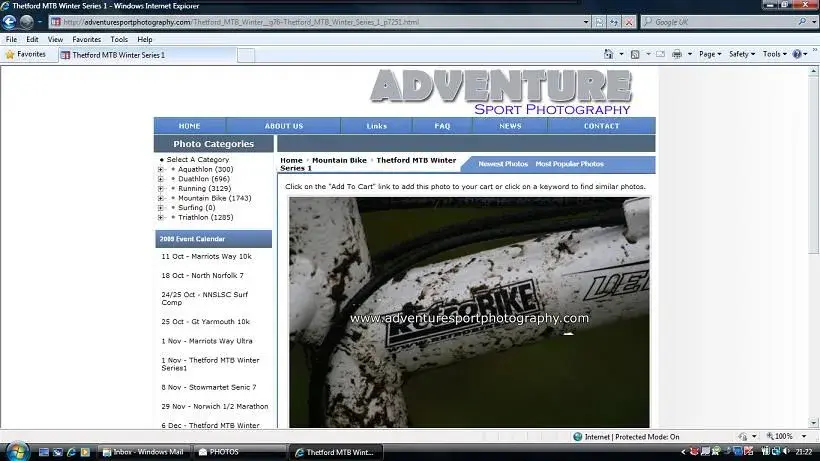Click the Compatibility View icon
Viewport: 820px width, 461px height.
click(x=599, y=22)
